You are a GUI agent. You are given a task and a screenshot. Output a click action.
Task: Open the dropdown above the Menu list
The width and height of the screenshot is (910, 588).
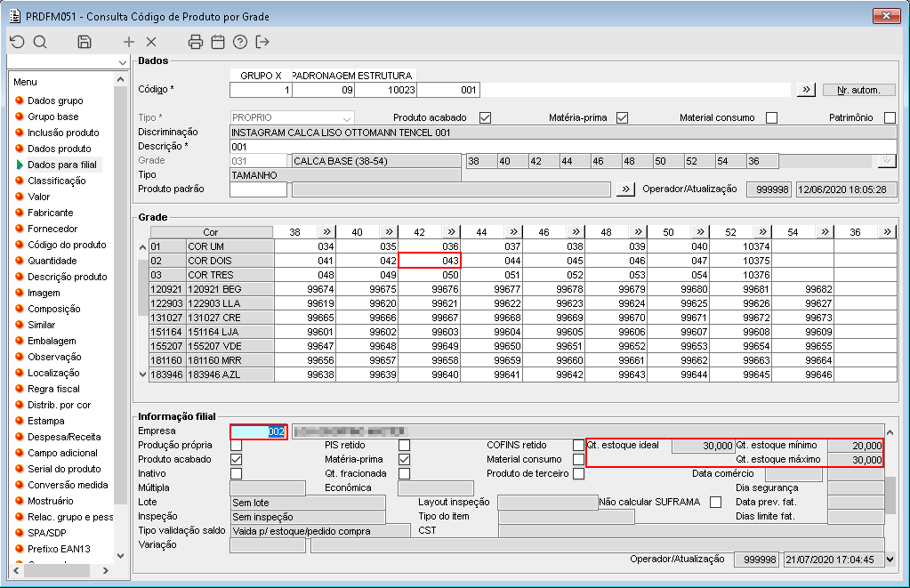pos(122,62)
